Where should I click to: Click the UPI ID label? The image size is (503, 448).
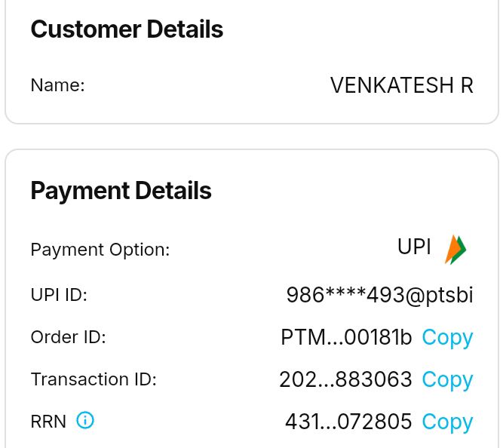click(59, 295)
